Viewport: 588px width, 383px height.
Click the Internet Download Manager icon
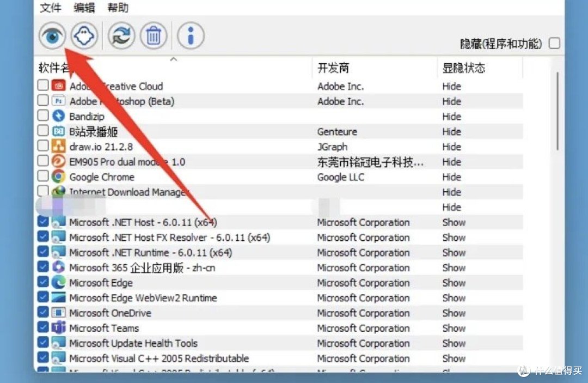click(58, 191)
